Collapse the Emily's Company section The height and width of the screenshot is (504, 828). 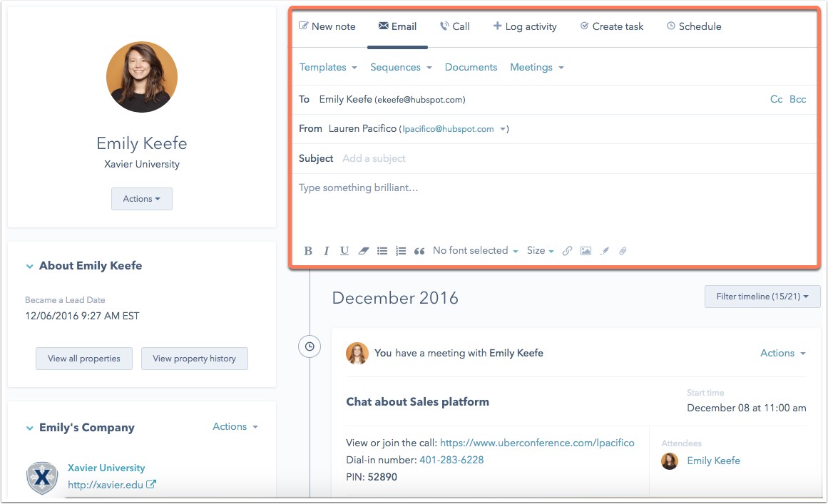pos(29,428)
